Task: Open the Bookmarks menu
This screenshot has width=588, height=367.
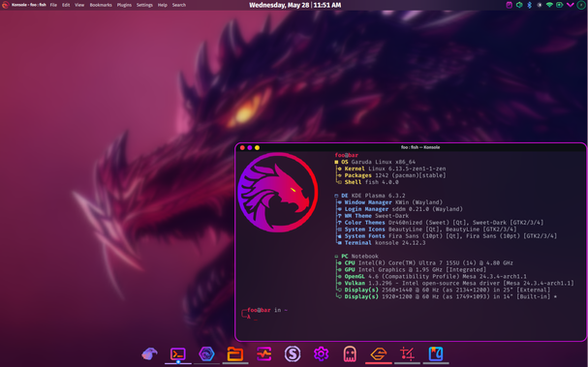Action: click(x=101, y=5)
